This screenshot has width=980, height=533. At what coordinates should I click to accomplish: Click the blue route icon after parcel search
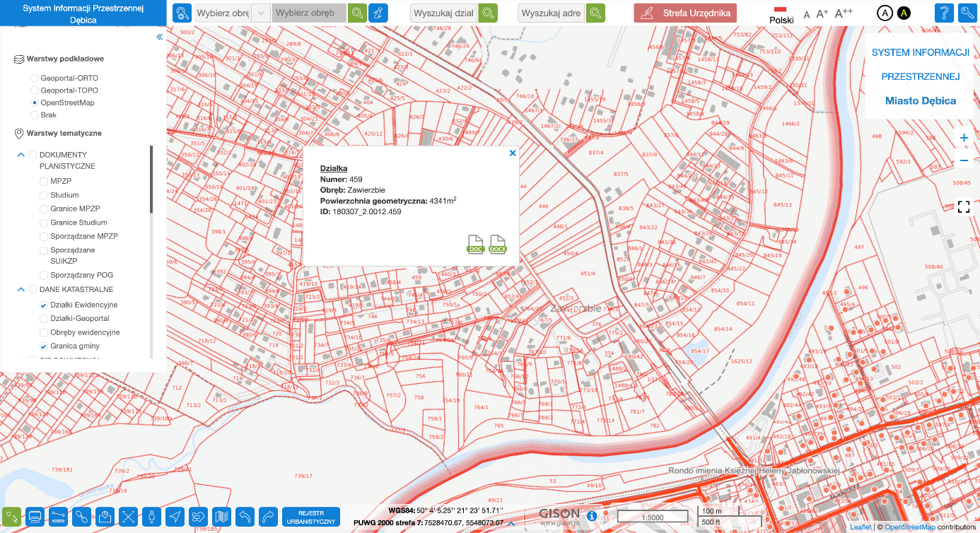tap(378, 13)
